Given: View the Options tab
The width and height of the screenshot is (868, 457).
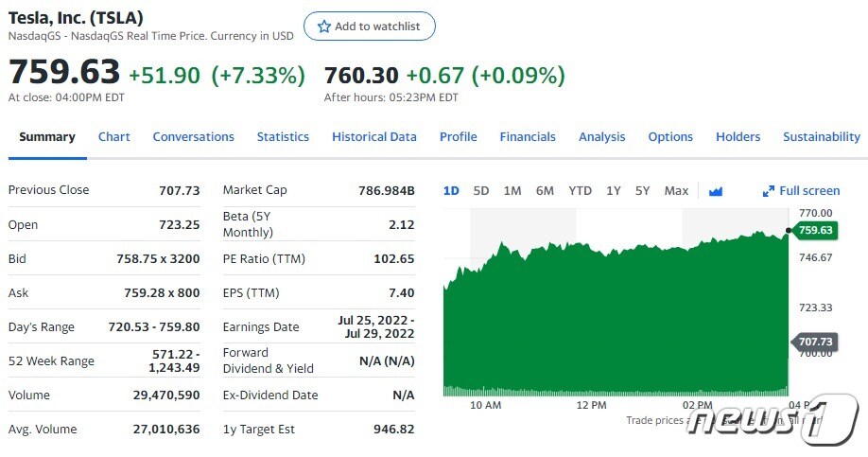Looking at the screenshot, I should (670, 137).
